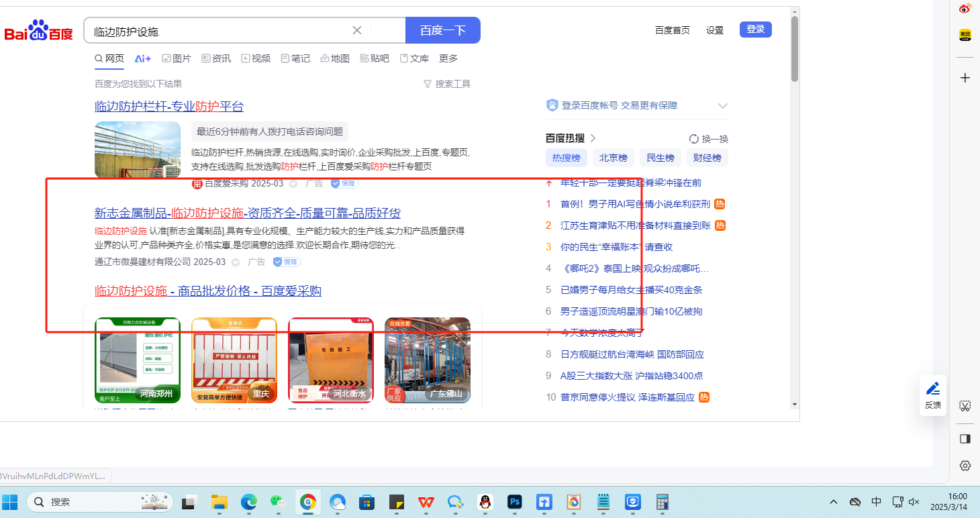980x518 pixels.
Task: Clear the search box with X icon
Action: pos(357,30)
